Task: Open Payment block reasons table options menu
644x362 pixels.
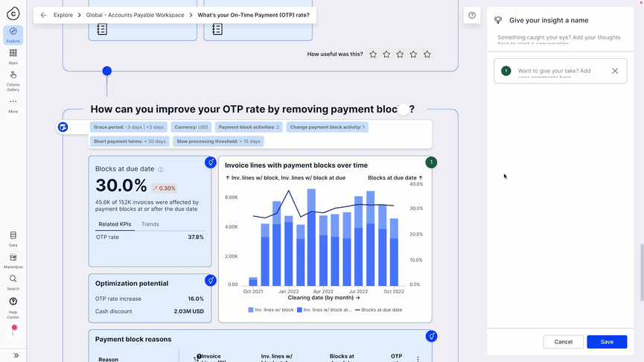Action: pos(418,359)
